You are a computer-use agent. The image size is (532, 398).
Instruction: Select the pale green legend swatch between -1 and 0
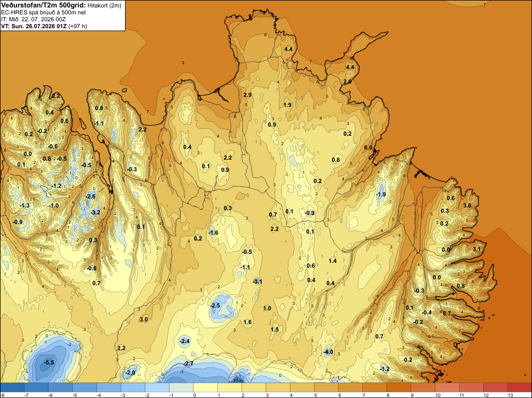pos(181,387)
